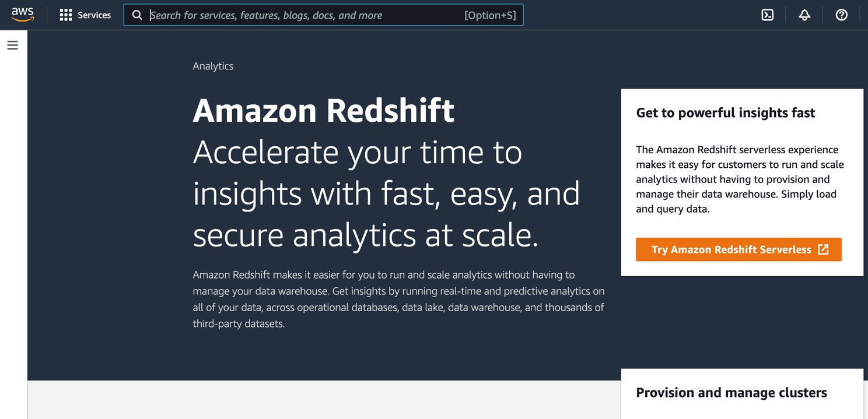868x419 pixels.
Task: Open the notifications dropdown panel
Action: [804, 15]
